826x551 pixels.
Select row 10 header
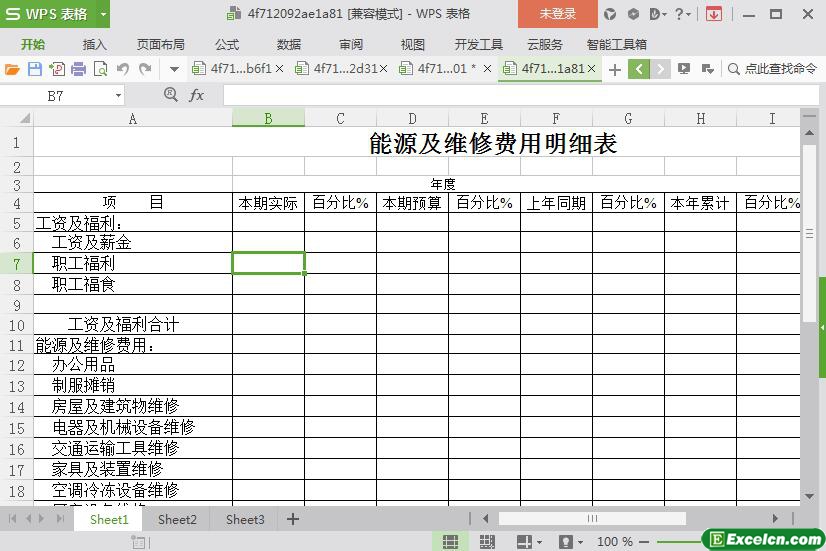16,325
